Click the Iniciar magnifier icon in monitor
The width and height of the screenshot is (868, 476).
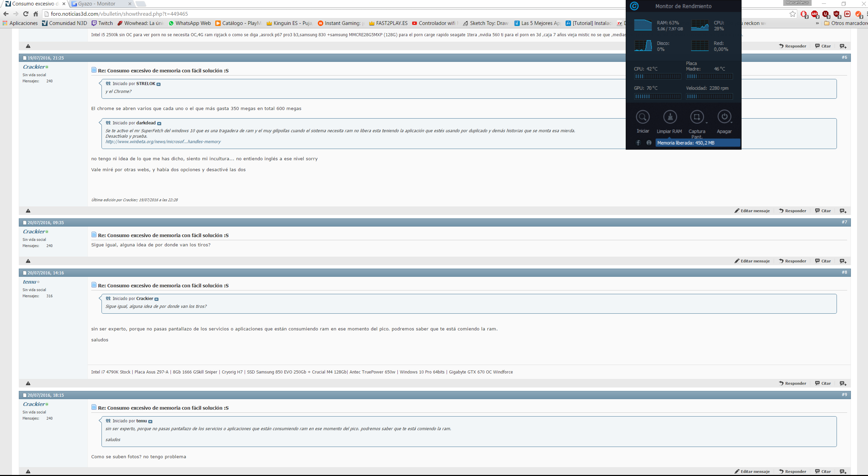[642, 117]
